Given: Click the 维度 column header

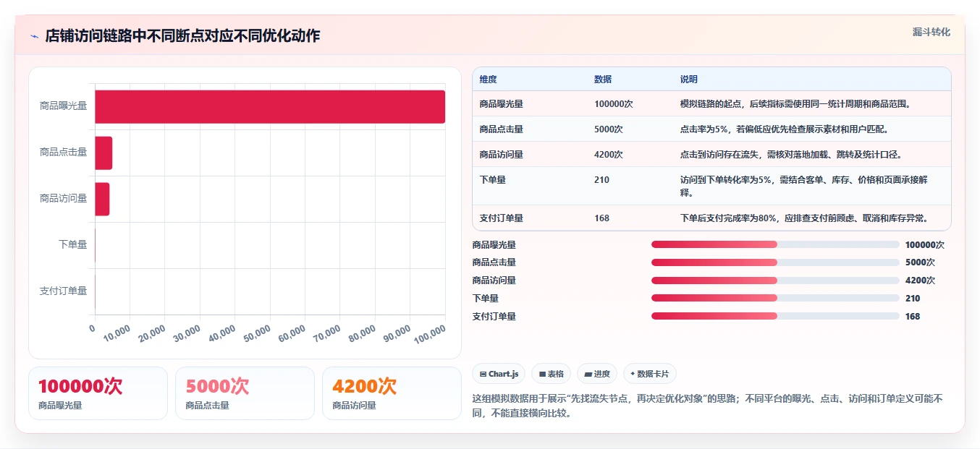Looking at the screenshot, I should 489,80.
